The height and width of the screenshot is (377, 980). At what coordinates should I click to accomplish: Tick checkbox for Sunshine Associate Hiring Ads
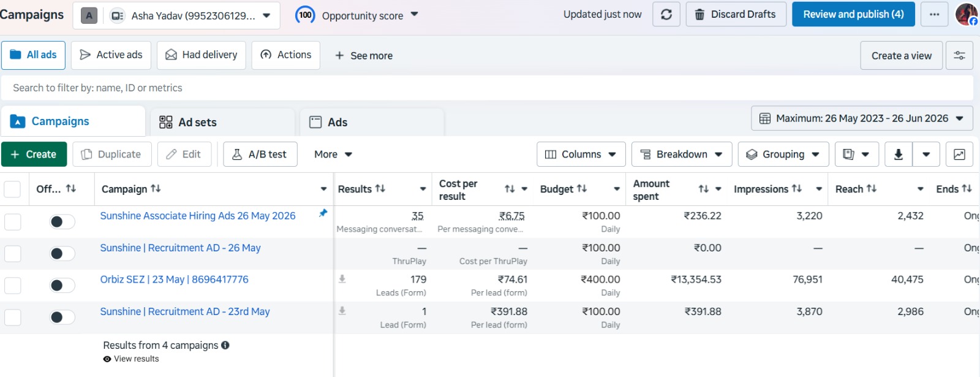(x=12, y=221)
